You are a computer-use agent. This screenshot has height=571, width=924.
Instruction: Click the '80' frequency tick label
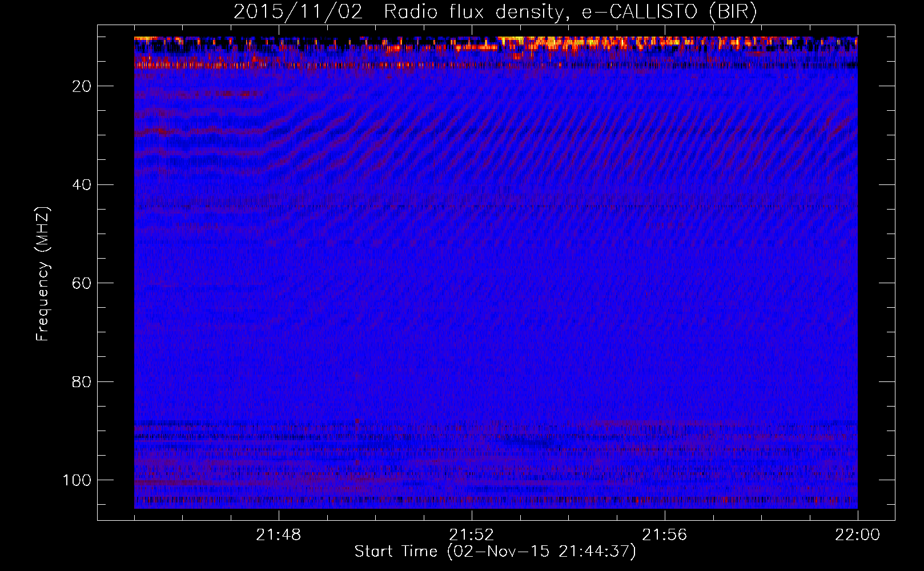point(82,381)
